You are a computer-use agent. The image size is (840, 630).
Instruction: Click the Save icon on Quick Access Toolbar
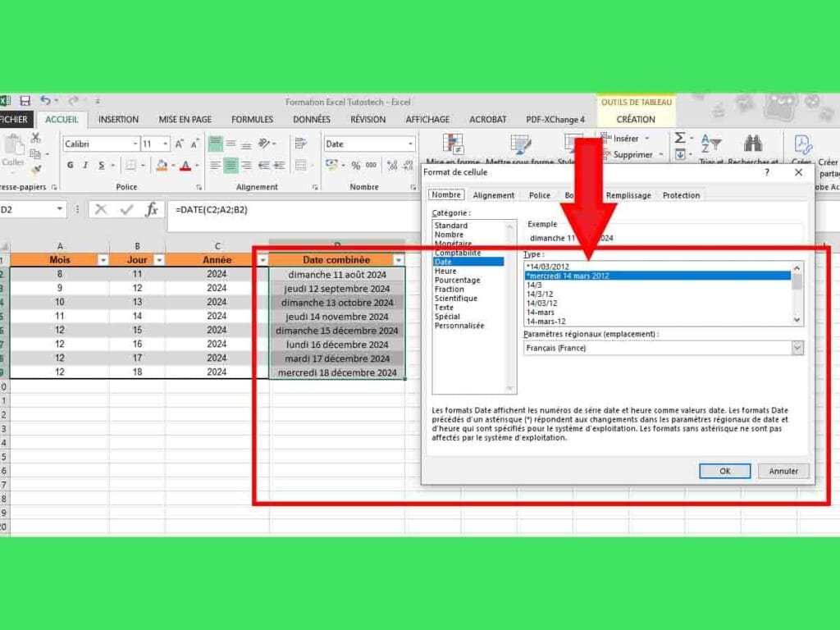click(x=25, y=100)
